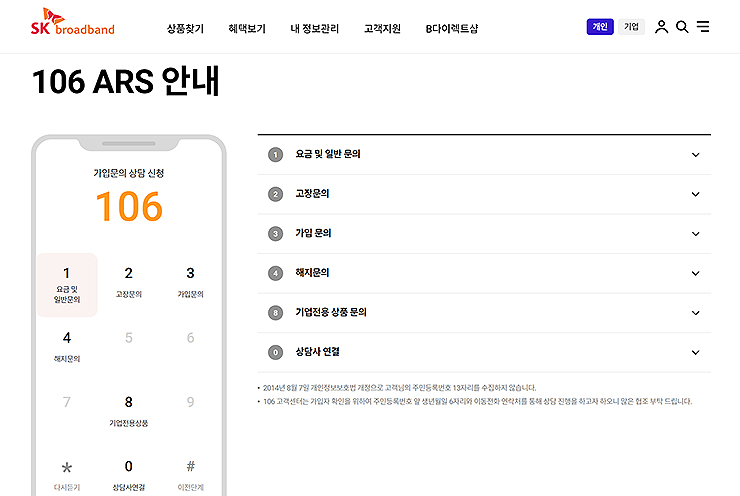Click the 106 ARS 안내 page title
The height and width of the screenshot is (496, 740).
coord(126,82)
